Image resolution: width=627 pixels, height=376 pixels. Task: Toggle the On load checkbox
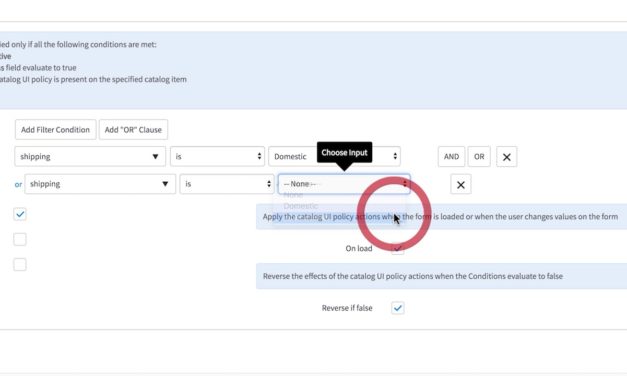tap(397, 248)
